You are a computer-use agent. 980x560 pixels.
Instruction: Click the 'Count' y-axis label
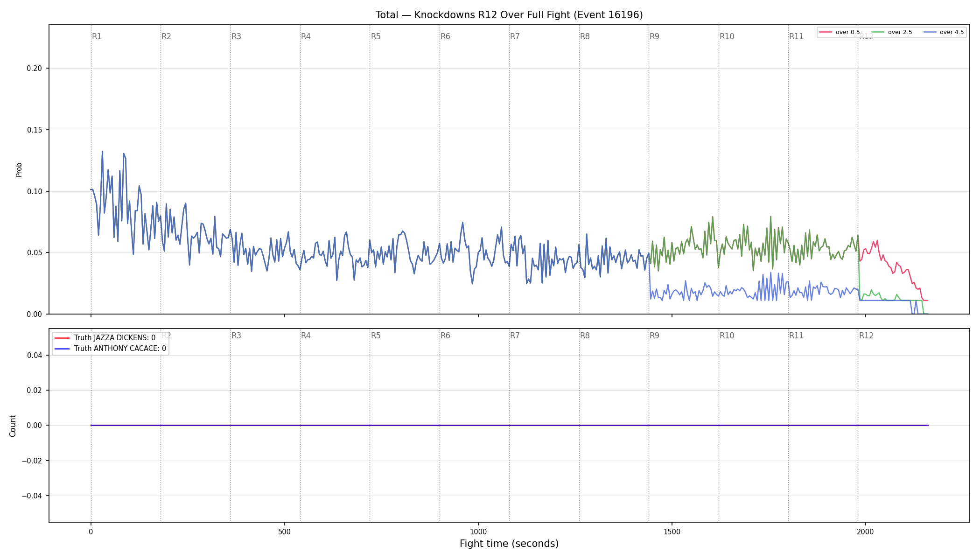(13, 426)
